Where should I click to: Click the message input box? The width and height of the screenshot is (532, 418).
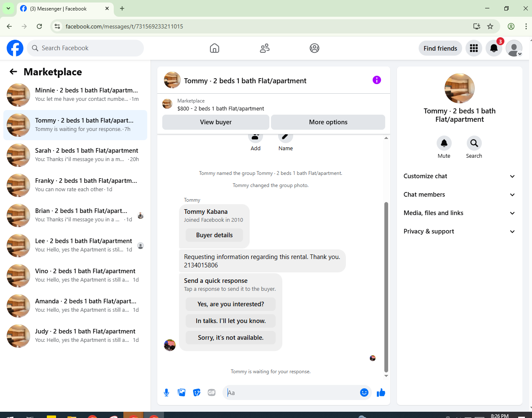(x=292, y=392)
